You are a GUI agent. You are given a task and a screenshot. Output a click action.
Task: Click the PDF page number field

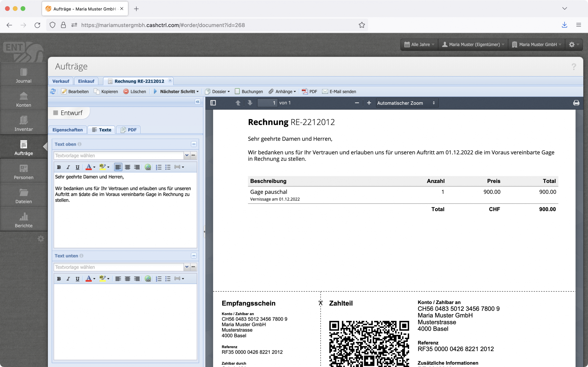(x=267, y=103)
